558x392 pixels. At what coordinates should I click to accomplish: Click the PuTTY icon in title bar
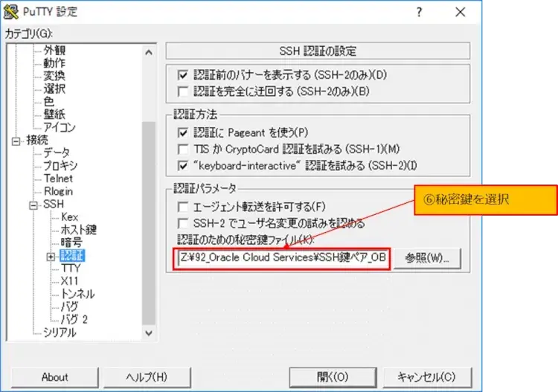12,12
